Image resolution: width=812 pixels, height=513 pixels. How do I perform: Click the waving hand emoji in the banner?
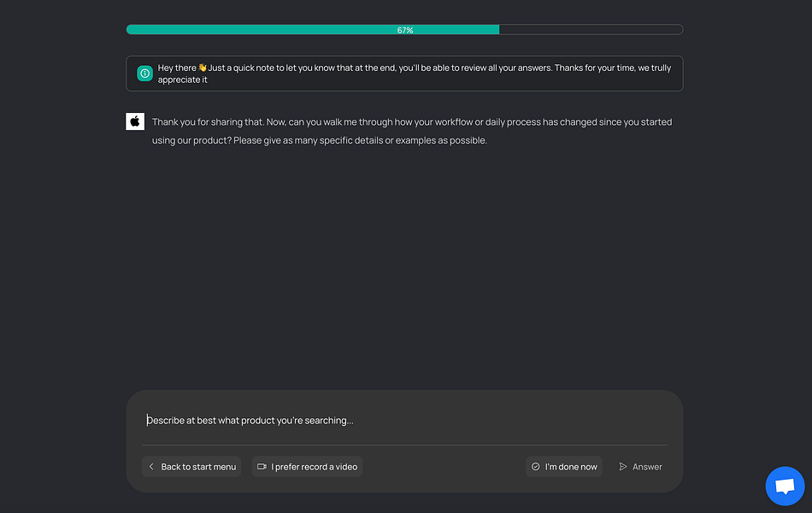tap(203, 68)
